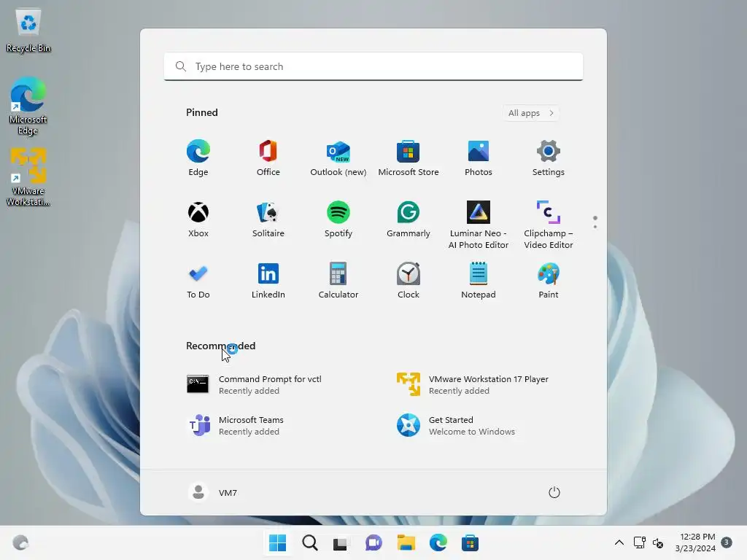Go to next pinned apps page dot

(595, 227)
